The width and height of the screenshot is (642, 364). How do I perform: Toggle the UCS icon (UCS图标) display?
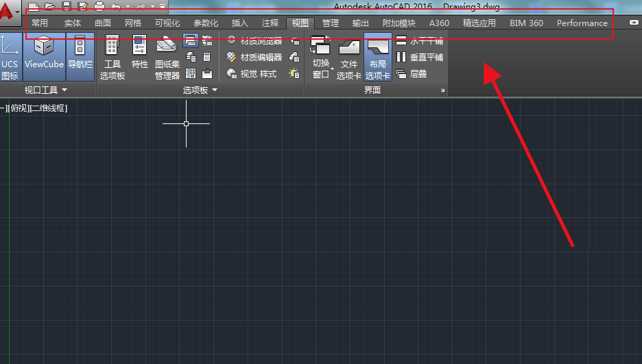pyautogui.click(x=10, y=58)
